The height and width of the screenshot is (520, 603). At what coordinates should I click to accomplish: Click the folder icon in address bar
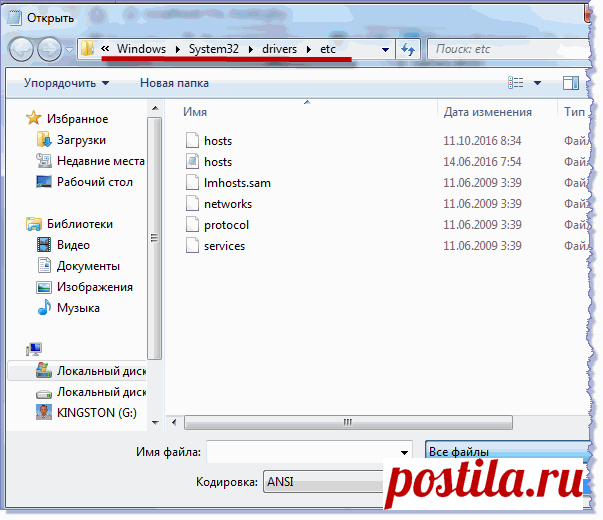pyautogui.click(x=88, y=49)
